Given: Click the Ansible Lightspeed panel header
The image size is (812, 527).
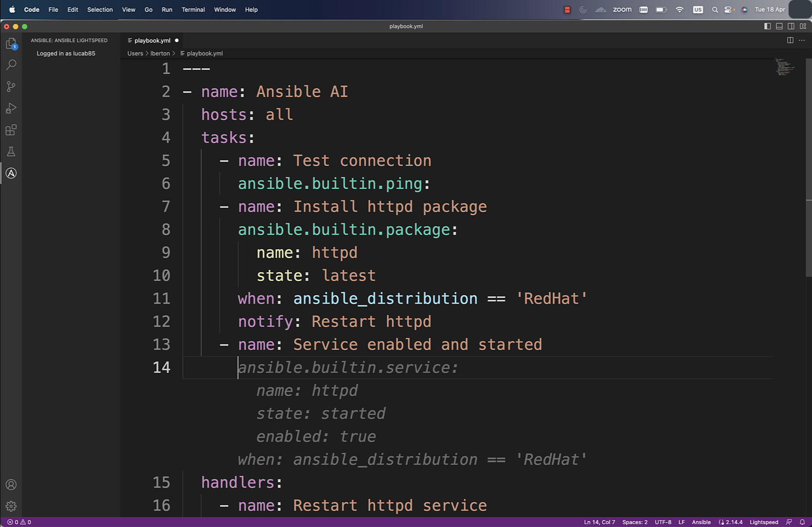Looking at the screenshot, I should 69,41.
